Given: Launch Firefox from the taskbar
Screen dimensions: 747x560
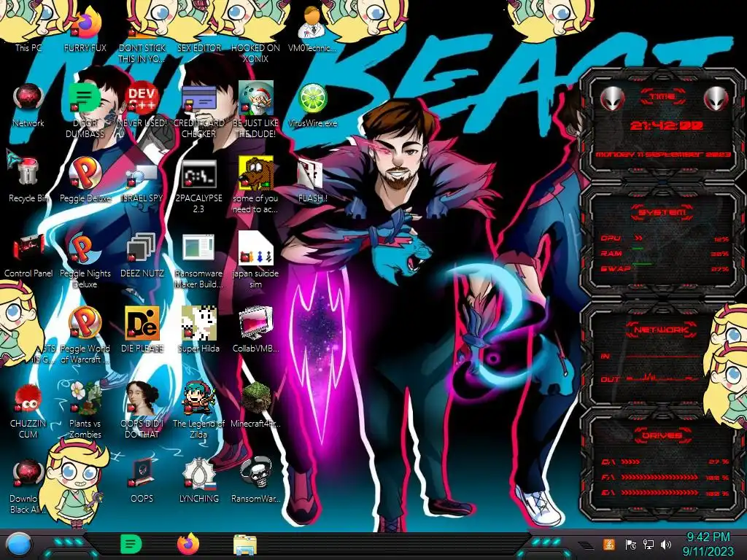Looking at the screenshot, I should tap(187, 544).
